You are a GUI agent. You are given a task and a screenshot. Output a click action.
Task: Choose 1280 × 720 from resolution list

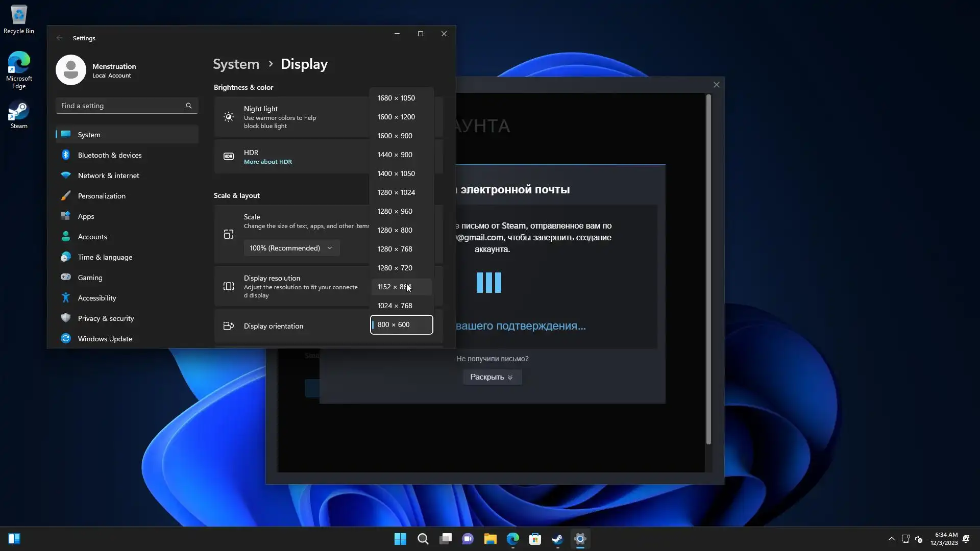[395, 268]
